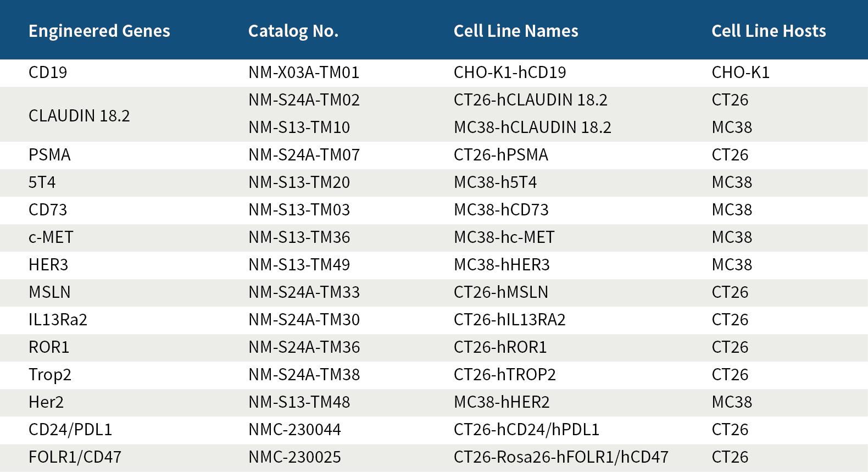The width and height of the screenshot is (868, 472).
Task: Click the CLAUDIN 18.2 gene cell
Action: pos(79,115)
